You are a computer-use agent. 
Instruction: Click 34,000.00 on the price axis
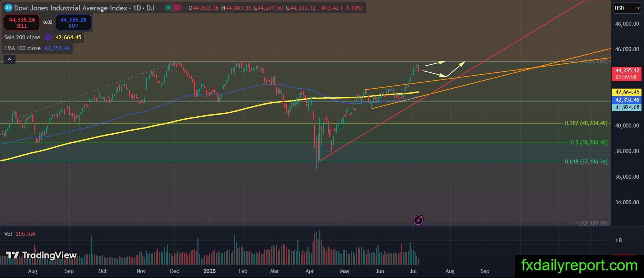click(627, 202)
